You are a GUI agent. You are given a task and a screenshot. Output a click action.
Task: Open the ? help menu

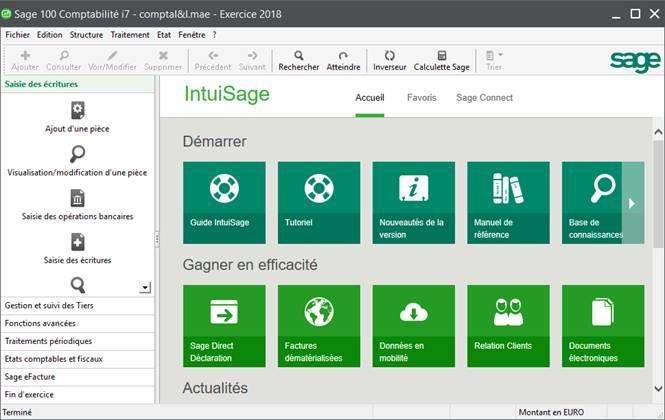coord(215,35)
